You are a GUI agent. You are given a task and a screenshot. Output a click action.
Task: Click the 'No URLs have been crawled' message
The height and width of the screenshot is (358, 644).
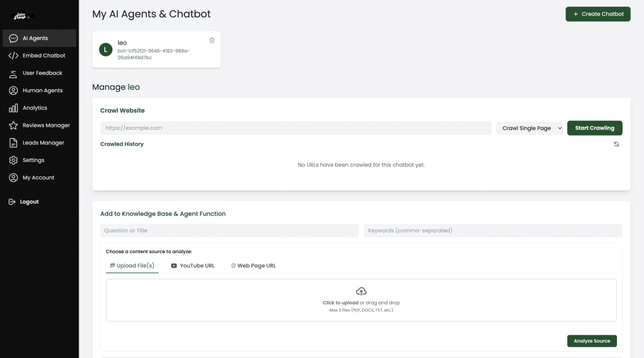[361, 165]
